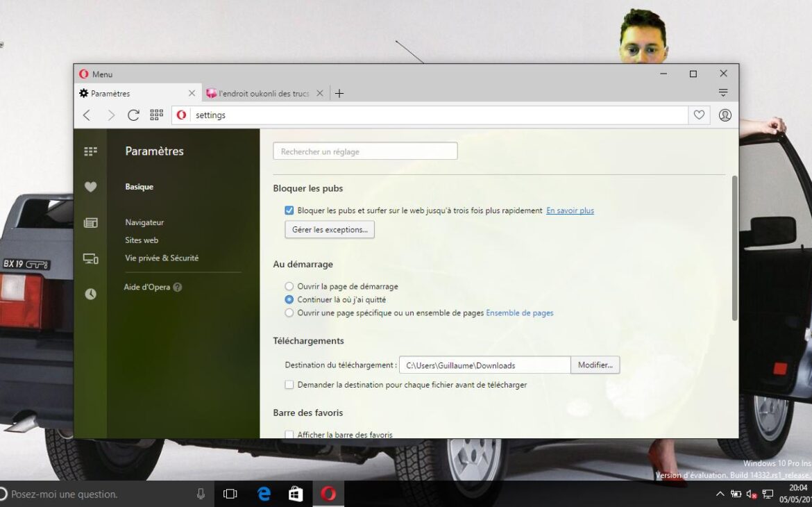Open the En savoir plus link
This screenshot has width=812, height=507.
570,210
